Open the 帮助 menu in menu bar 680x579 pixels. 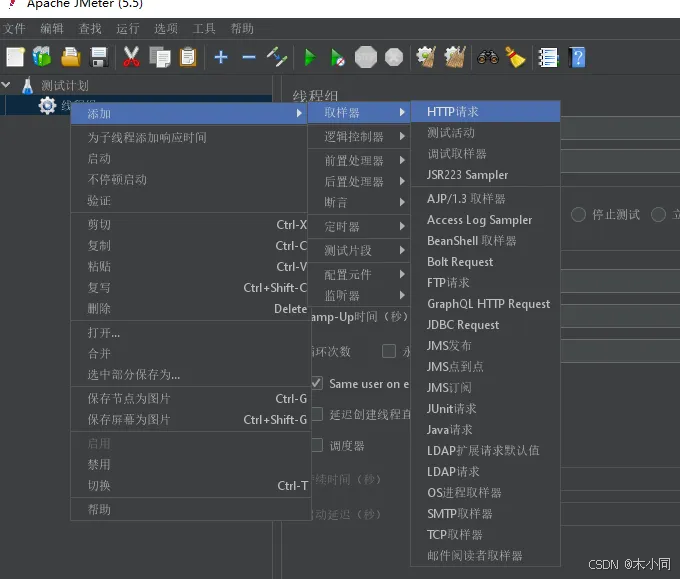pyautogui.click(x=242, y=29)
